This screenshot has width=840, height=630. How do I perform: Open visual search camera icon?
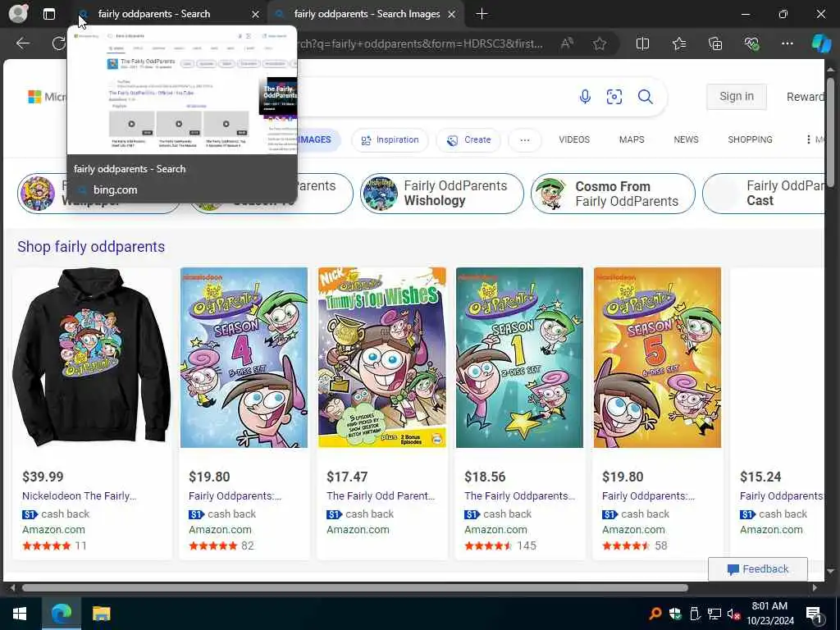coord(614,97)
